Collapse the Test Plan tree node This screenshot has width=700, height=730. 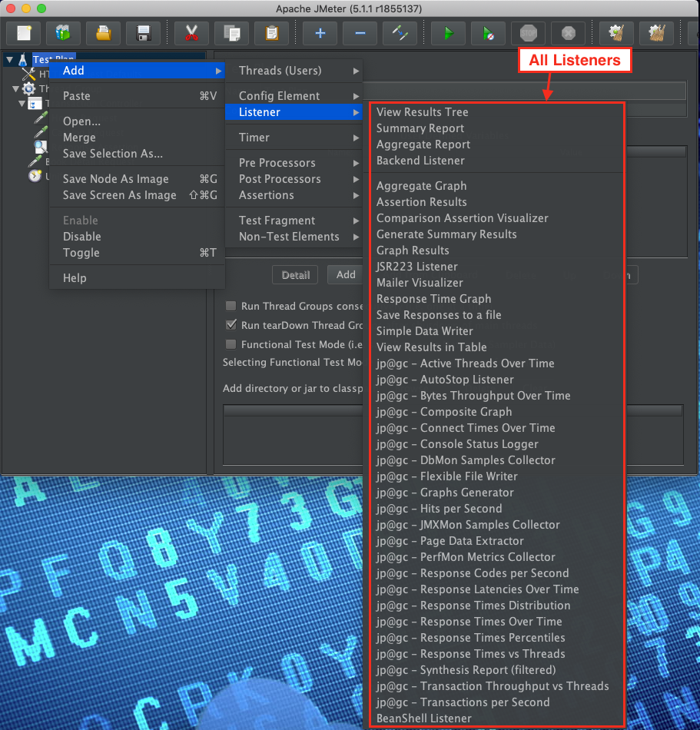pyautogui.click(x=9, y=60)
